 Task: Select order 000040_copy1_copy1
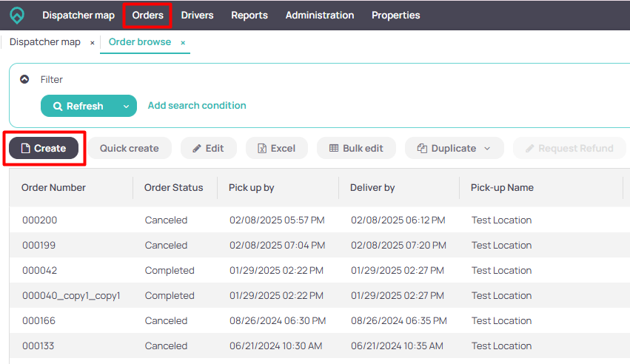[x=319, y=295]
